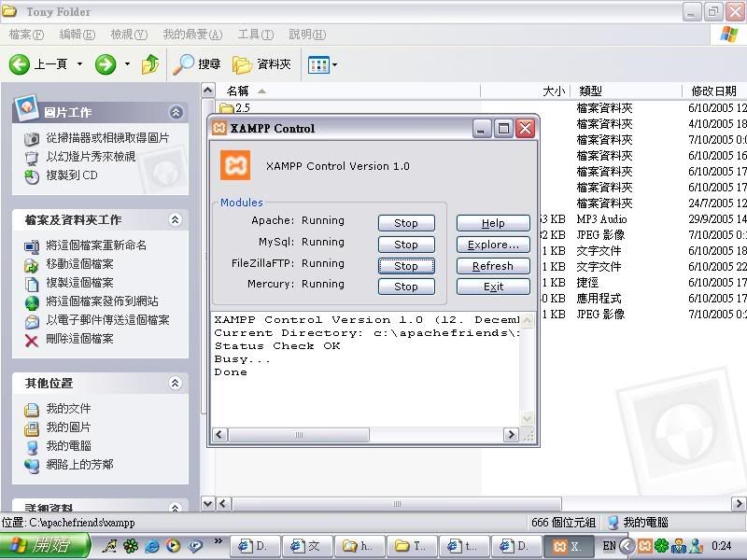747x560 pixels.
Task: Click the Back (上一頁) arrow icon
Action: pos(21,64)
